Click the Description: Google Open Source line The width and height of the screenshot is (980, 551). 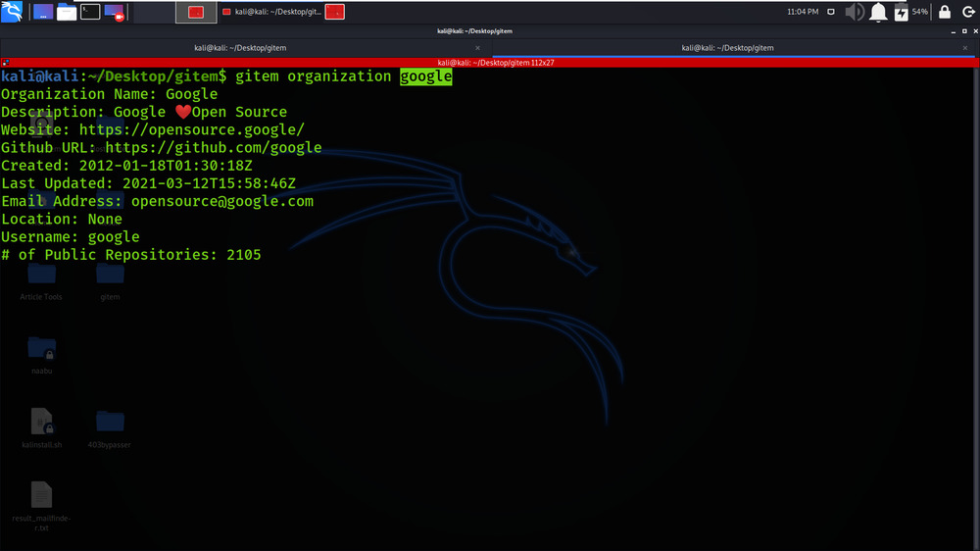point(144,112)
